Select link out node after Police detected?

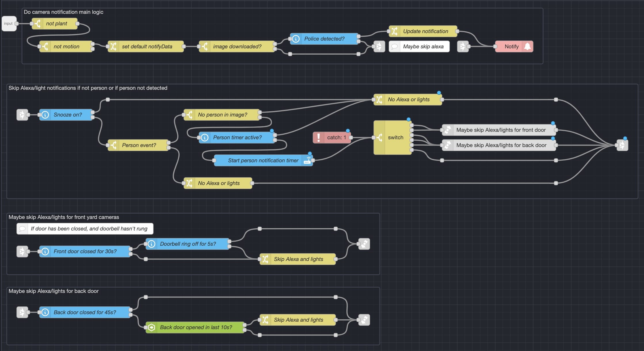[379, 46]
